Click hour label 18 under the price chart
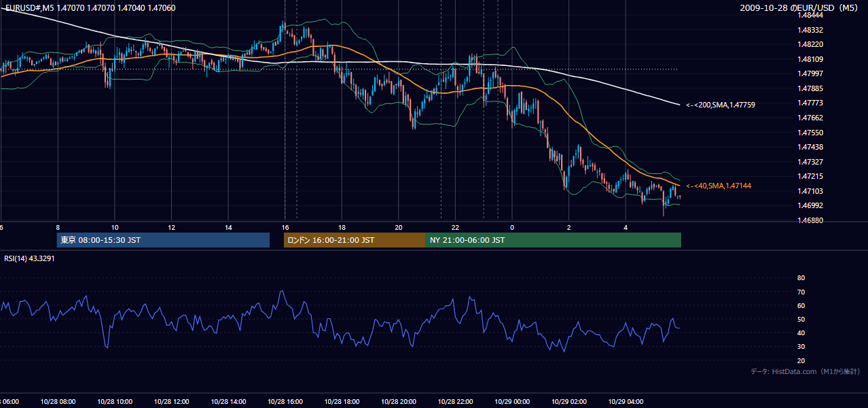 tap(342, 228)
